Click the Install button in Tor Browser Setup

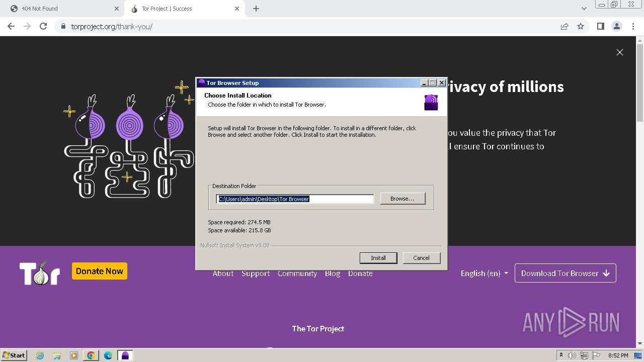pyautogui.click(x=378, y=258)
